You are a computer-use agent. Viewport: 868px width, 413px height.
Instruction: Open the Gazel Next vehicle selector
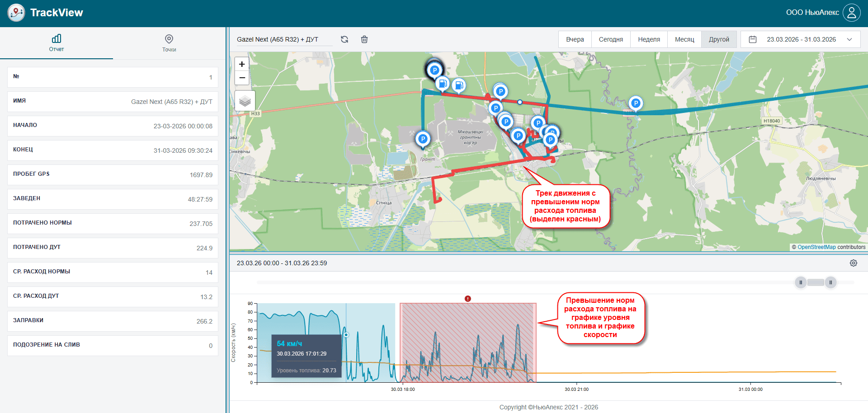tap(283, 39)
